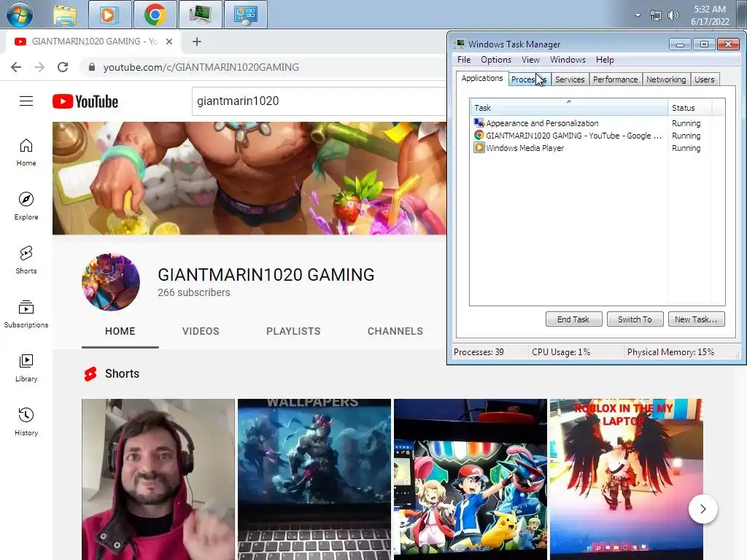This screenshot has height=560, width=747.
Task: Open the red Shorts section icon
Action: pos(90,374)
